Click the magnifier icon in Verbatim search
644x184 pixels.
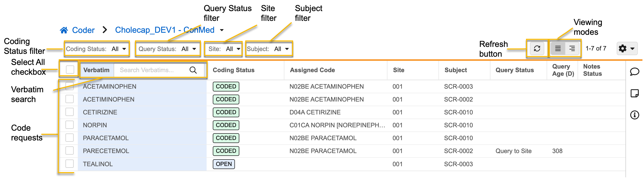pos(193,70)
